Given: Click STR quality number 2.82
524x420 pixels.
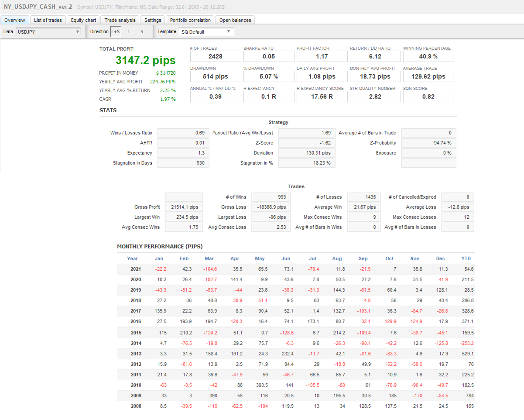Looking at the screenshot, I should [x=375, y=96].
